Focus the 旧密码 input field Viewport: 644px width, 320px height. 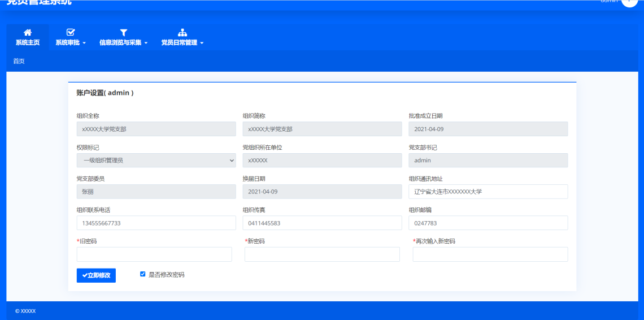click(x=154, y=254)
